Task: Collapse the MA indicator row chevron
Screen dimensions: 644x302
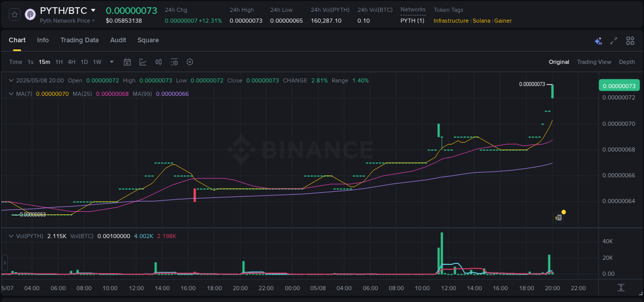Action: [x=11, y=94]
